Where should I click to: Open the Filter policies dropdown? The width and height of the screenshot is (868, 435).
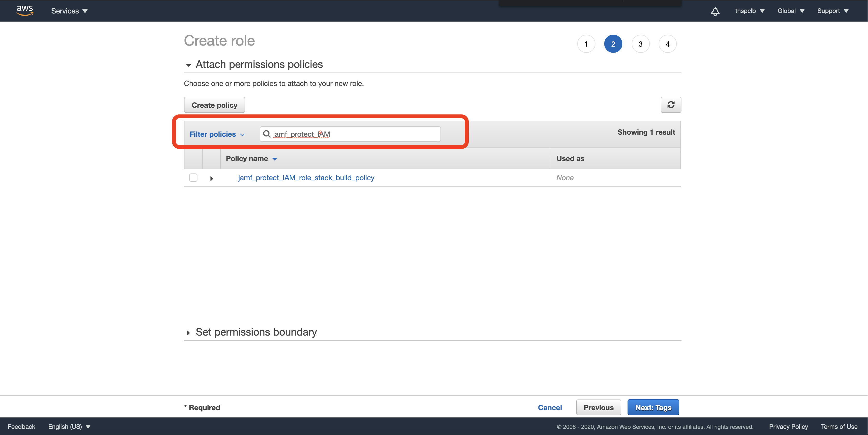tap(217, 134)
